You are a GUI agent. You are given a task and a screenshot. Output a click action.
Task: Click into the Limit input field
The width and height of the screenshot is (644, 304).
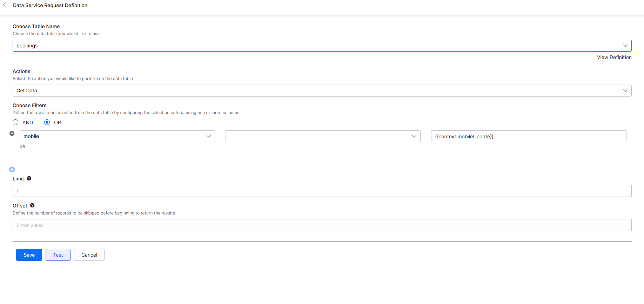pos(322,191)
